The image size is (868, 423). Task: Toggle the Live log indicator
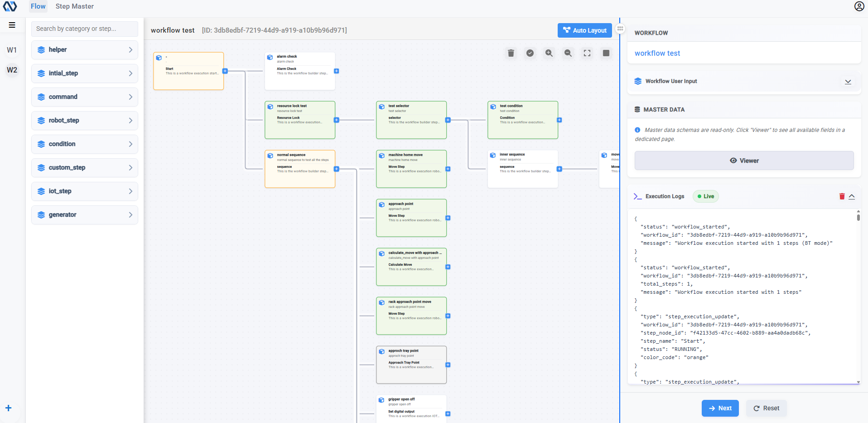(706, 196)
